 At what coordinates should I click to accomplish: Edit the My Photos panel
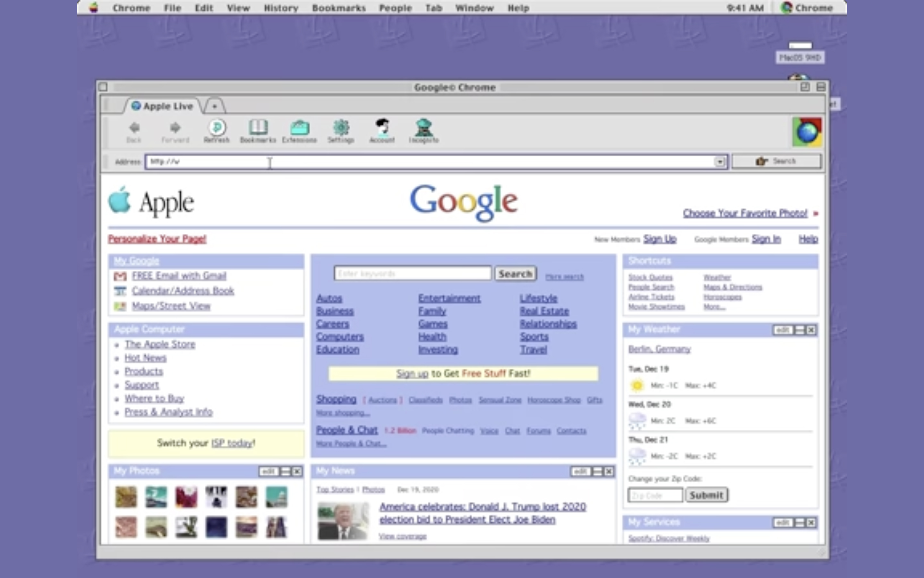(269, 471)
